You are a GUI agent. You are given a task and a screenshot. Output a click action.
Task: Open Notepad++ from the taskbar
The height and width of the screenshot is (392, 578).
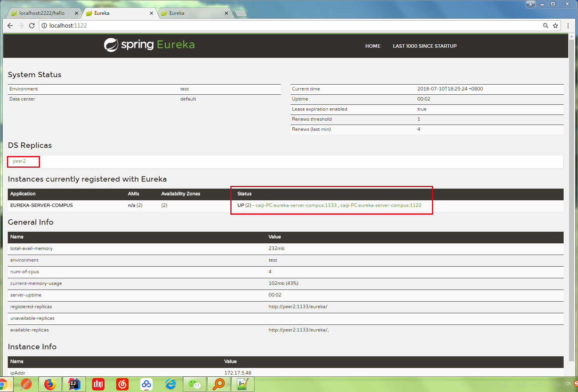(x=243, y=384)
